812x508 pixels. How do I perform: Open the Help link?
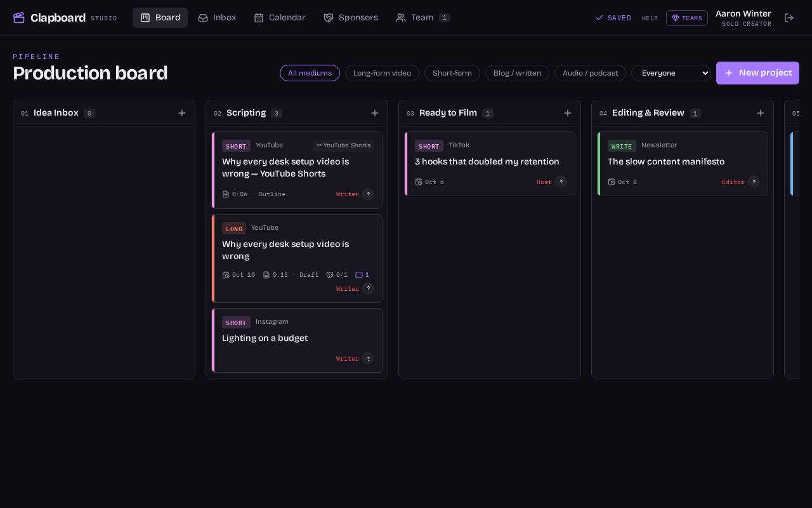(650, 18)
